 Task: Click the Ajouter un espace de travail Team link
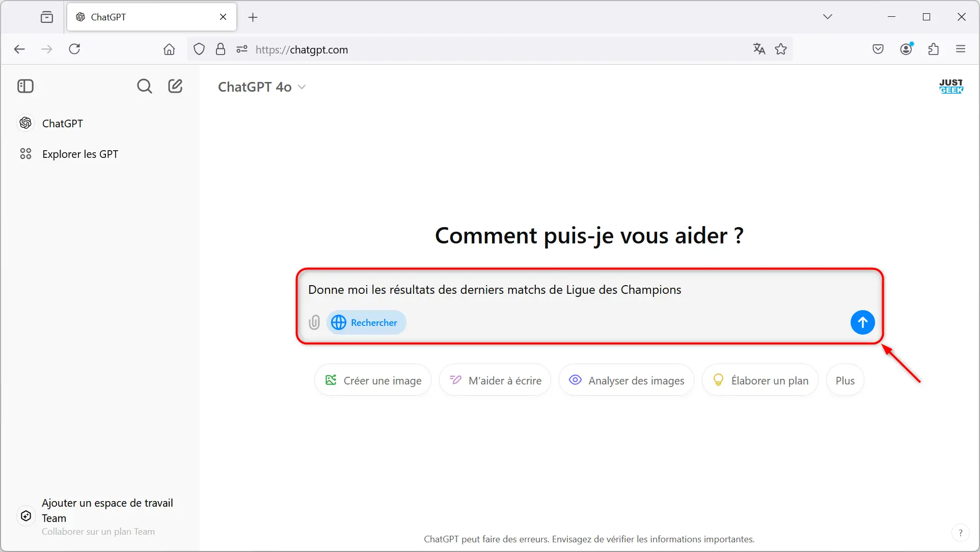tap(106, 510)
